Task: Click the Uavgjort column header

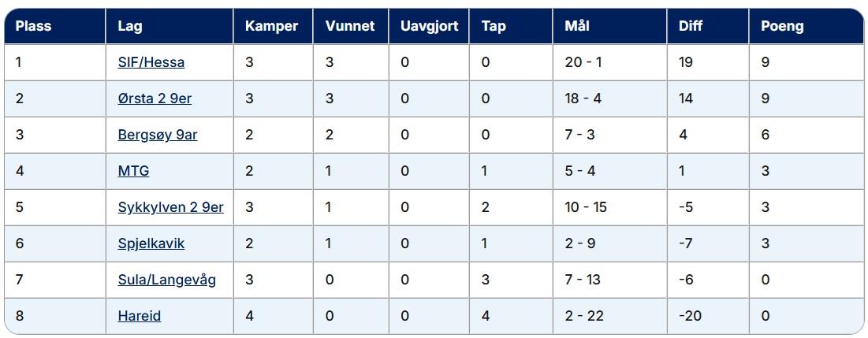Action: point(429,26)
